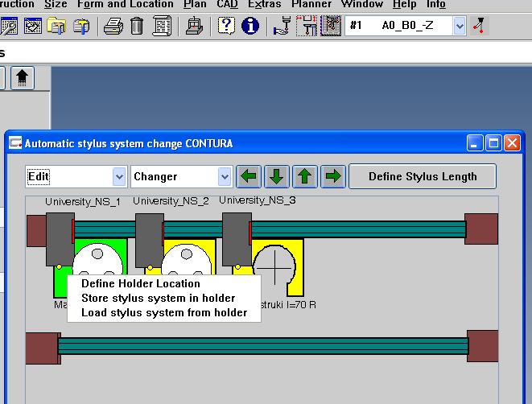Click the hammer folder toolbar icon
The height and width of the screenshot is (404, 532).
coord(81,26)
